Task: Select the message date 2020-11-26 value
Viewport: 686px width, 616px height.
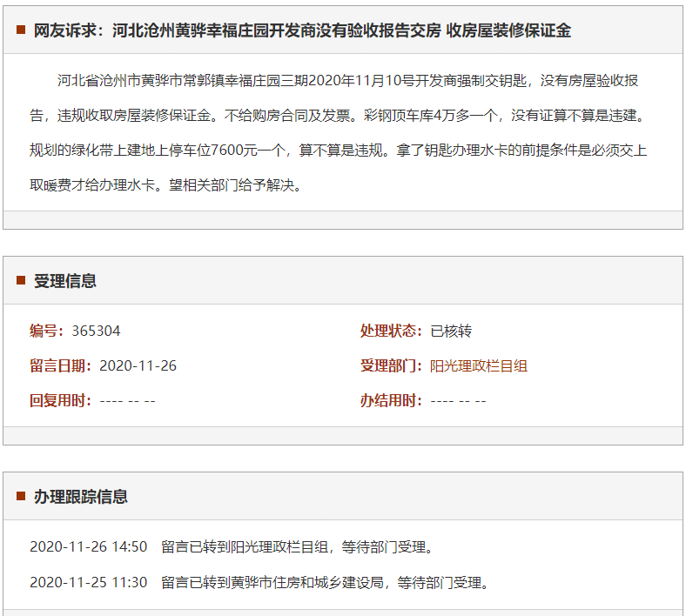Action: coord(138,365)
